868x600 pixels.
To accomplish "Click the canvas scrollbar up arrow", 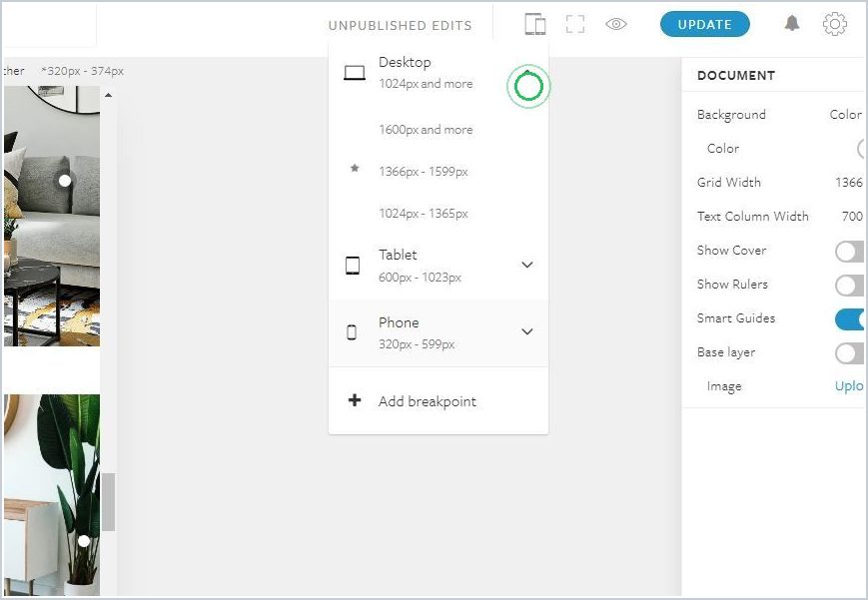I will coord(109,95).
